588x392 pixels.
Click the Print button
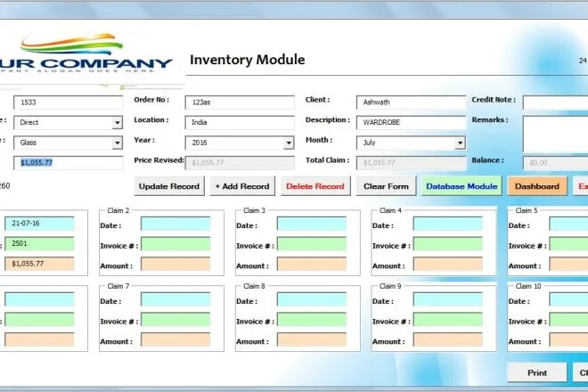coord(537,372)
